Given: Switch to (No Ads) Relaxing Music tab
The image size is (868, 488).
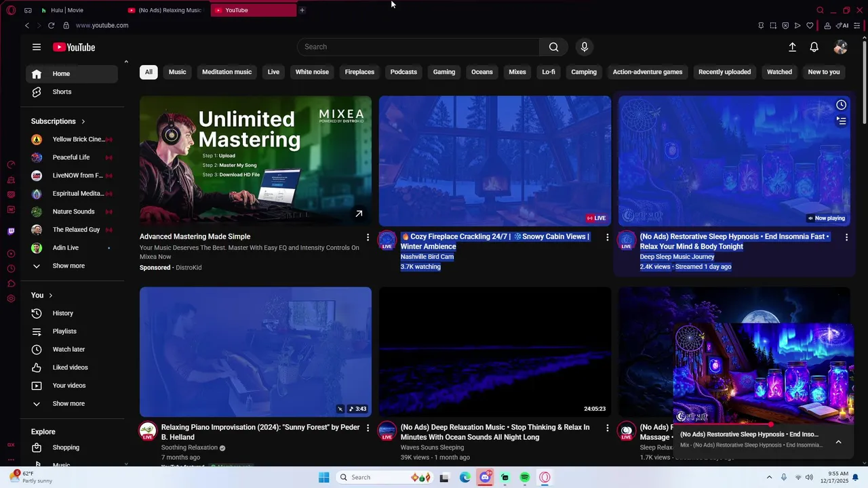Looking at the screenshot, I should point(167,10).
